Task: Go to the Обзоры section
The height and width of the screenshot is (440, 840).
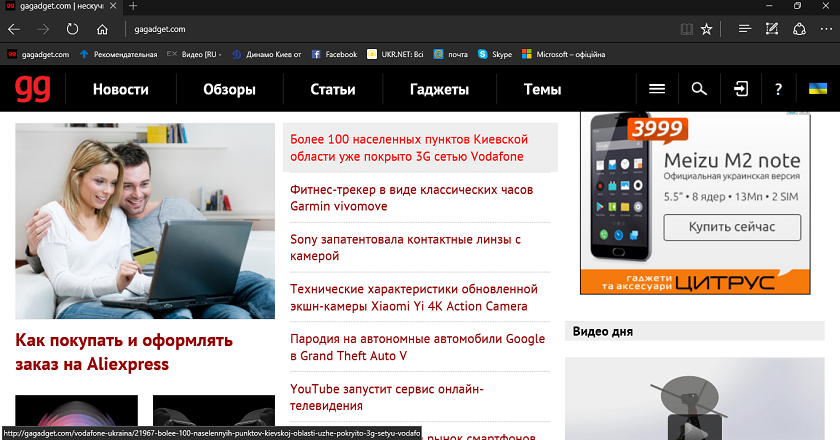Action: [229, 90]
